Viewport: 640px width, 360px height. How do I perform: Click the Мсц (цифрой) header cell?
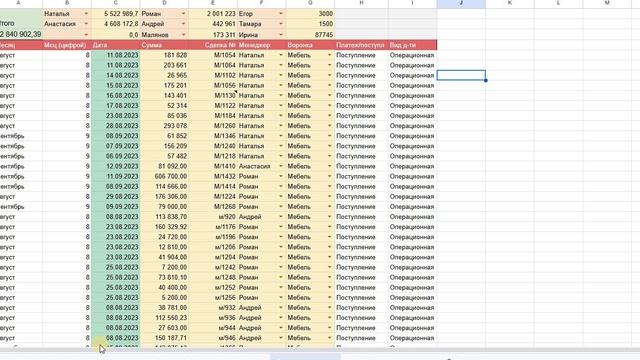[67, 45]
